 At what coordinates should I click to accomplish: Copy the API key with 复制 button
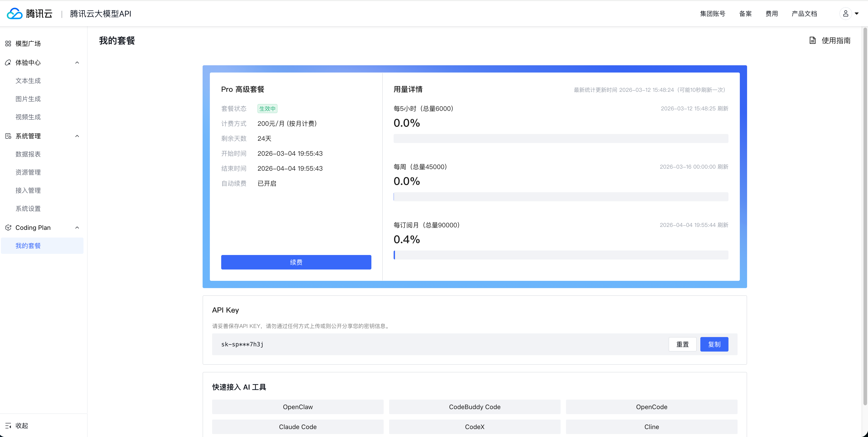pyautogui.click(x=714, y=345)
